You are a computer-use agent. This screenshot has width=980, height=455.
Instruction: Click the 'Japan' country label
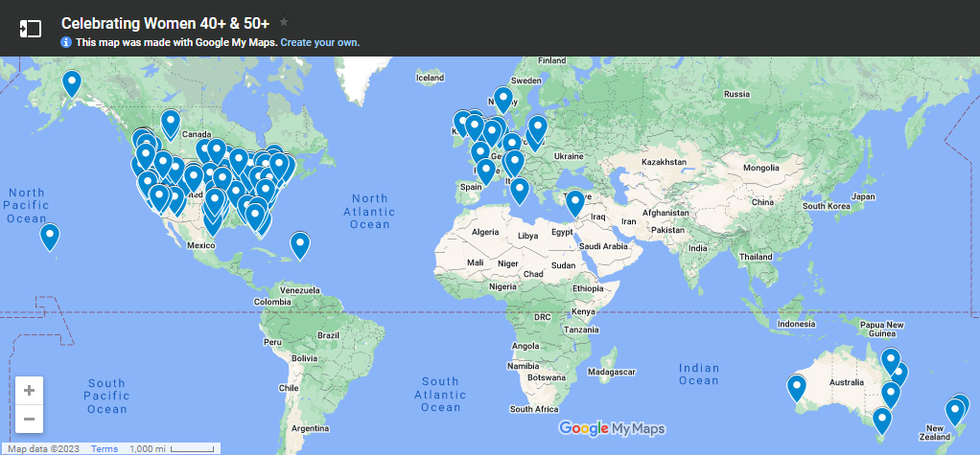pyautogui.click(x=863, y=196)
